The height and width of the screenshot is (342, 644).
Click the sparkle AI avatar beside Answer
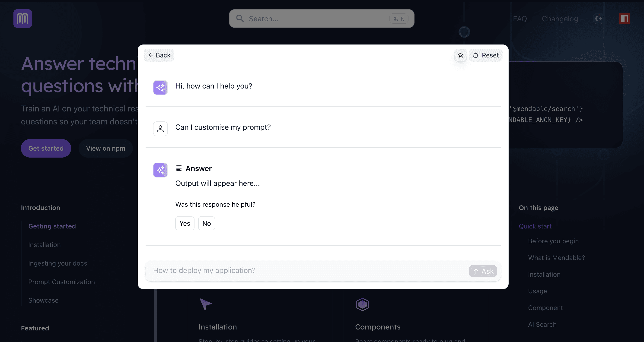[x=160, y=170]
